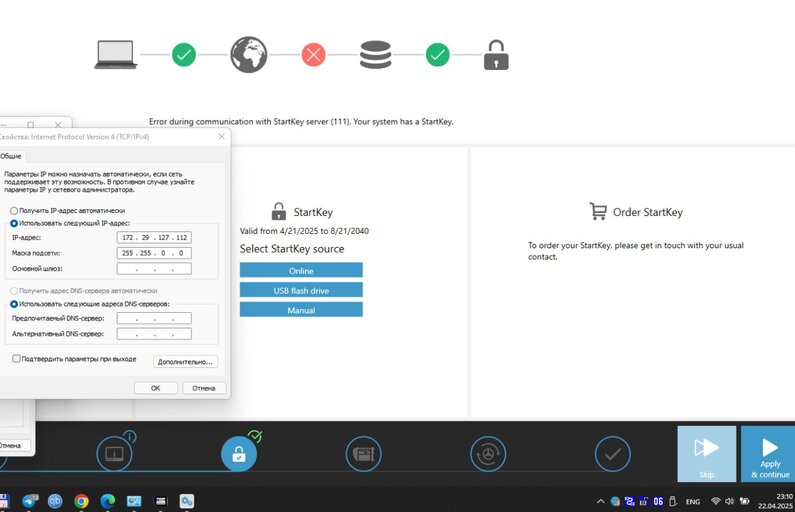Viewport: 795px width, 512px height.
Task: Click 'Select StartKey source' heading
Action: click(292, 249)
